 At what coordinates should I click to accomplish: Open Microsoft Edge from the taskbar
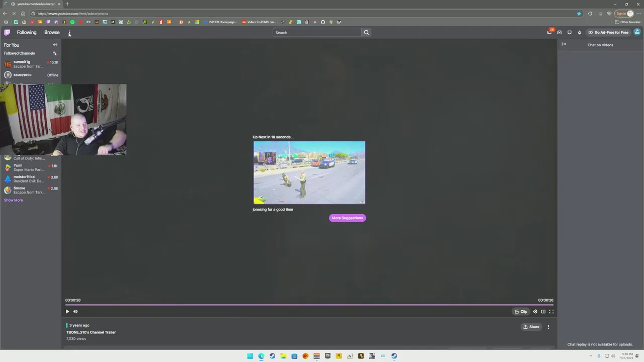(x=261, y=356)
